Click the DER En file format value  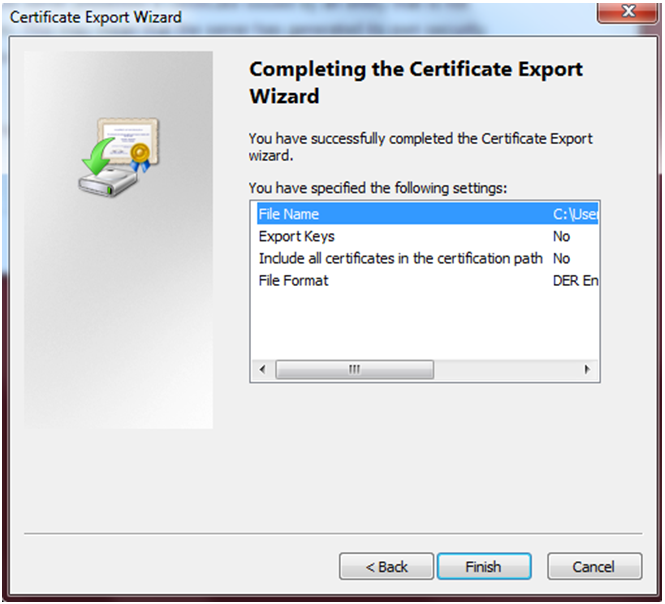575,280
